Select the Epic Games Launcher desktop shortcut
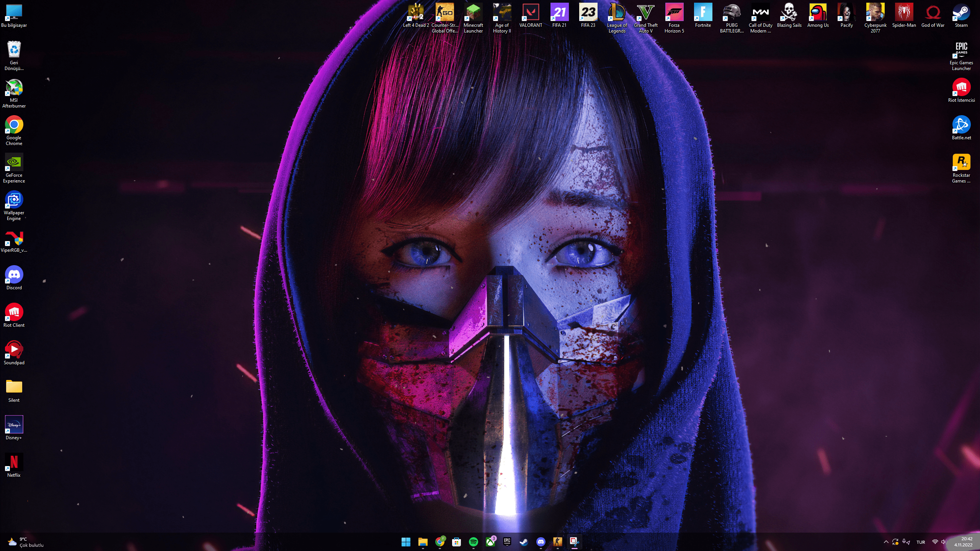 (x=961, y=56)
